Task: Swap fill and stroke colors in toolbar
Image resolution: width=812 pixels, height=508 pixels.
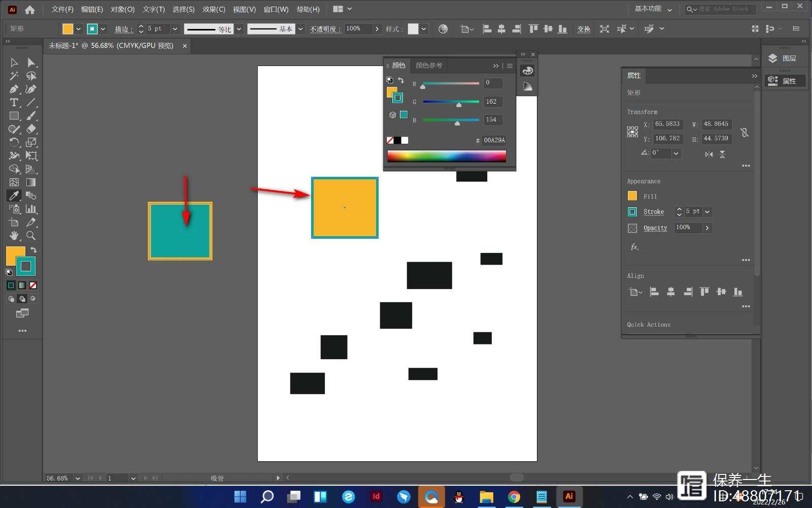Action: click(x=33, y=250)
